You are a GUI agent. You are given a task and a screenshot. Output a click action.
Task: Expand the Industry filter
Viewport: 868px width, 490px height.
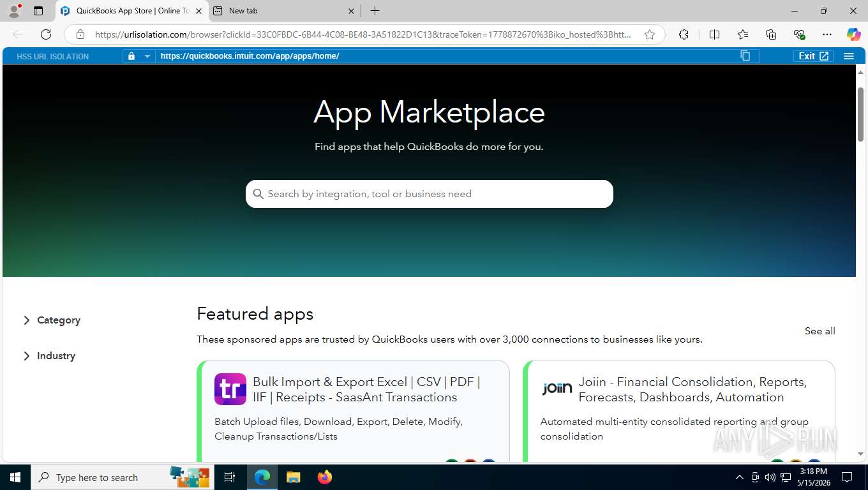(49, 356)
